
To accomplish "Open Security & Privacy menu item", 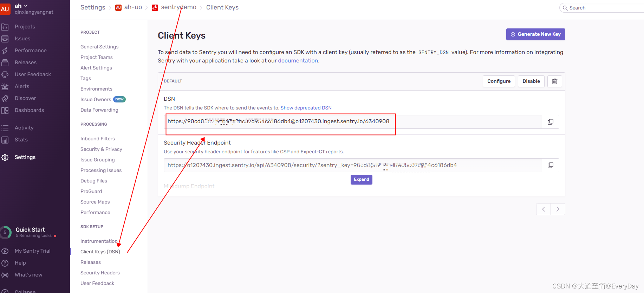I will point(101,149).
